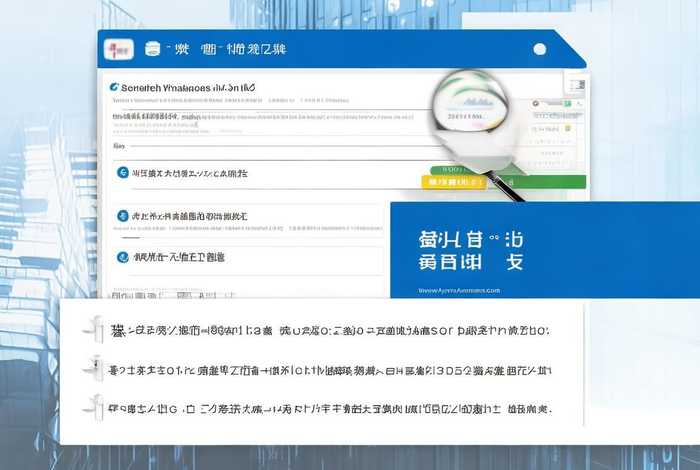The width and height of the screenshot is (700, 470).
Task: Click the first bullet icon in bottom white panel
Action: tap(95, 330)
